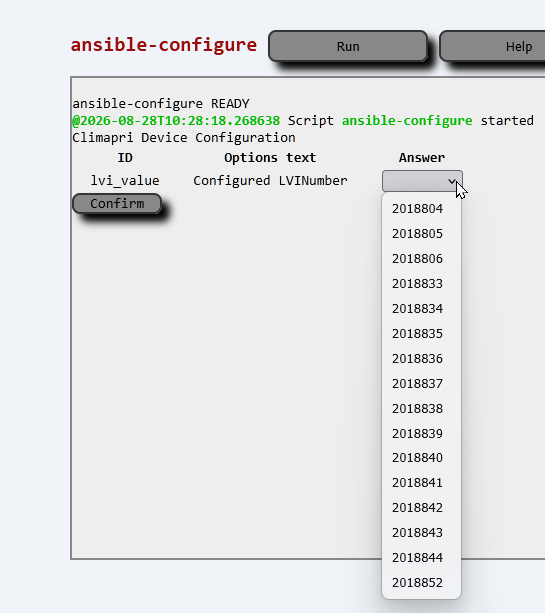The image size is (545, 613).
Task: Click the 'Configured LVINumber' options text
Action: [270, 181]
